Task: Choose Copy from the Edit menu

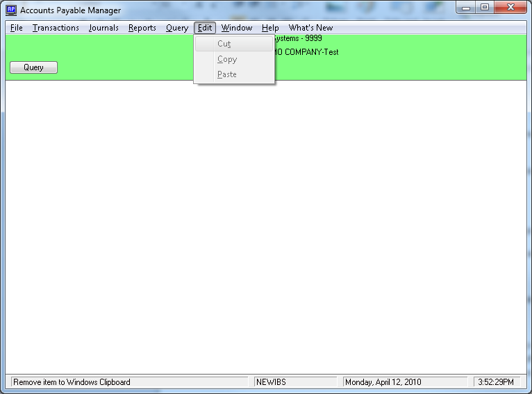Action: [x=227, y=59]
